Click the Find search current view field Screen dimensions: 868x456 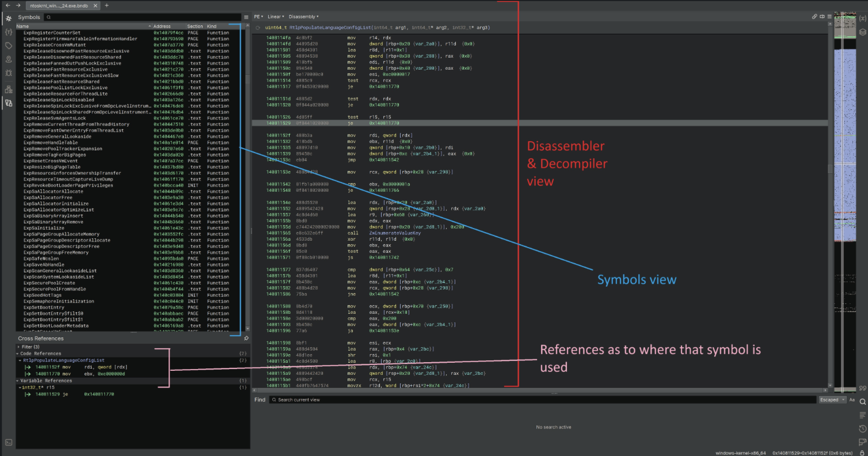[541, 400]
